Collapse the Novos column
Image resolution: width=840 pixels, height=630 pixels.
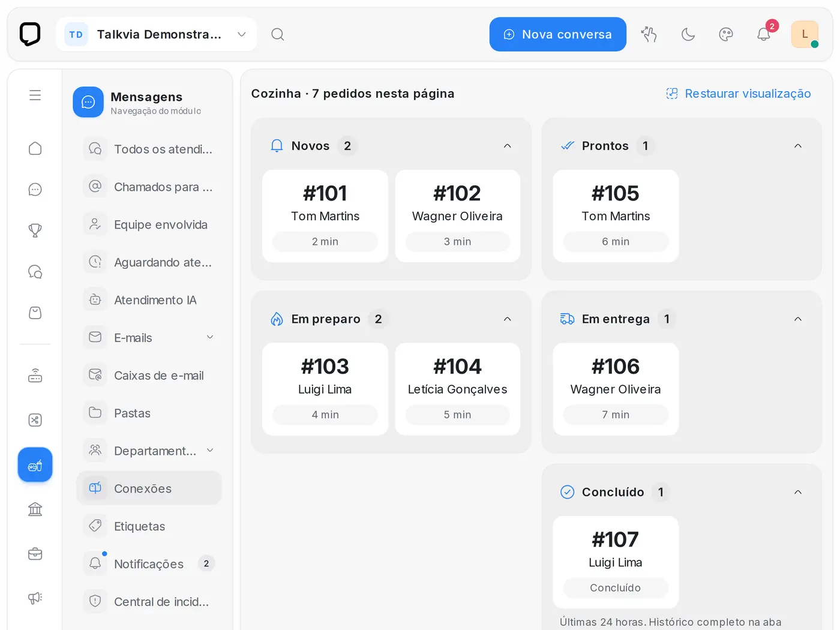[508, 146]
